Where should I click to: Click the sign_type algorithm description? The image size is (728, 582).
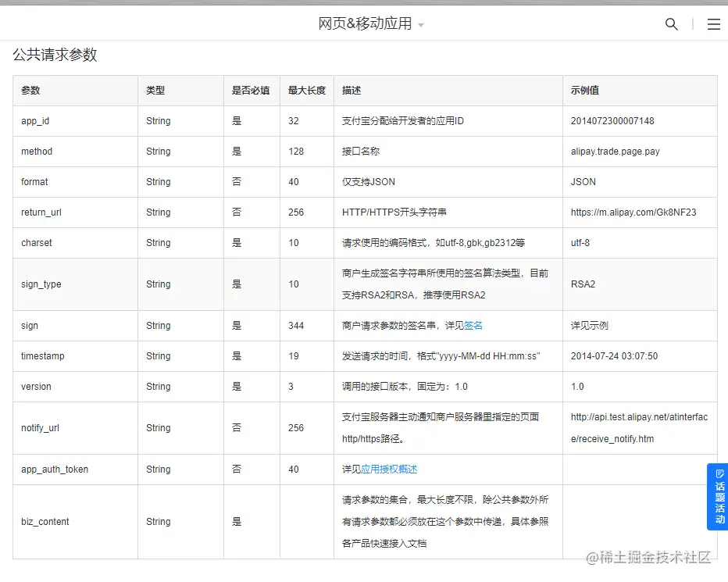pyautogui.click(x=445, y=284)
